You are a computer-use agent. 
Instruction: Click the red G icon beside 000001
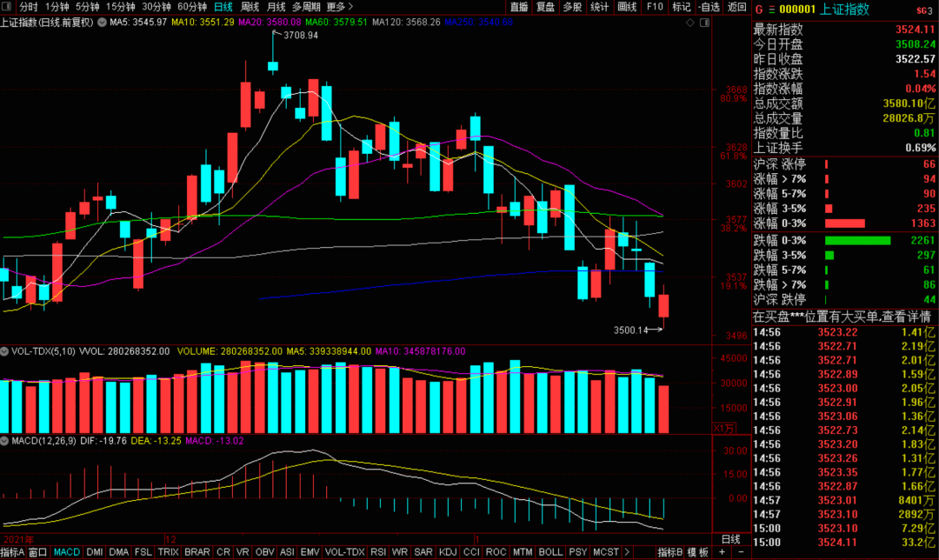(759, 10)
